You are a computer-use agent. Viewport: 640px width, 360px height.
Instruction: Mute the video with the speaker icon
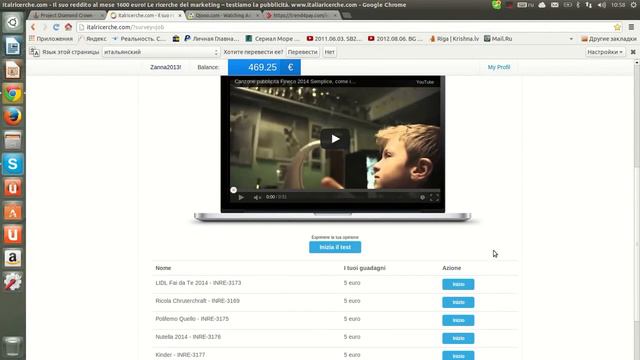coord(257,197)
